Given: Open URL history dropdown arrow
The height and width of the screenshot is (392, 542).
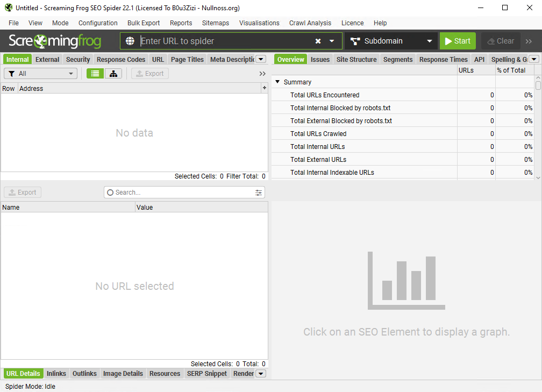Looking at the screenshot, I should click(332, 41).
